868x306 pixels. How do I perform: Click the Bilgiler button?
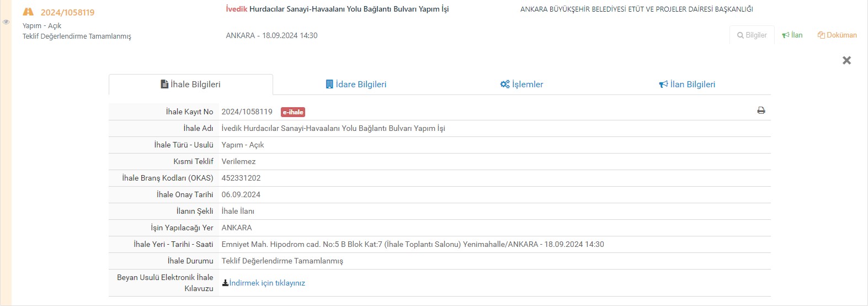point(752,35)
